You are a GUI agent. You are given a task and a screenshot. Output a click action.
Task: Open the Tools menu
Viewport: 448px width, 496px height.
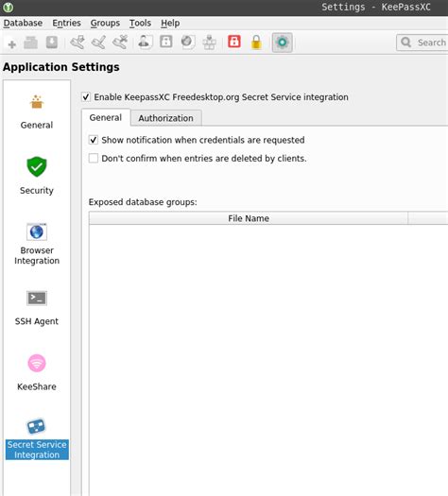point(140,23)
